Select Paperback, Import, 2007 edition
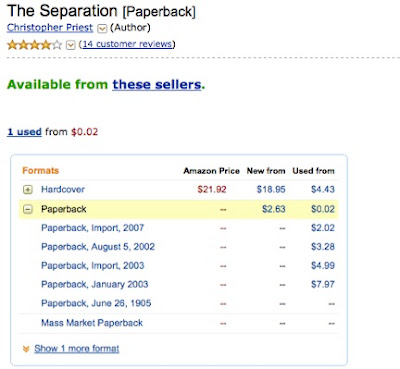 [x=92, y=228]
